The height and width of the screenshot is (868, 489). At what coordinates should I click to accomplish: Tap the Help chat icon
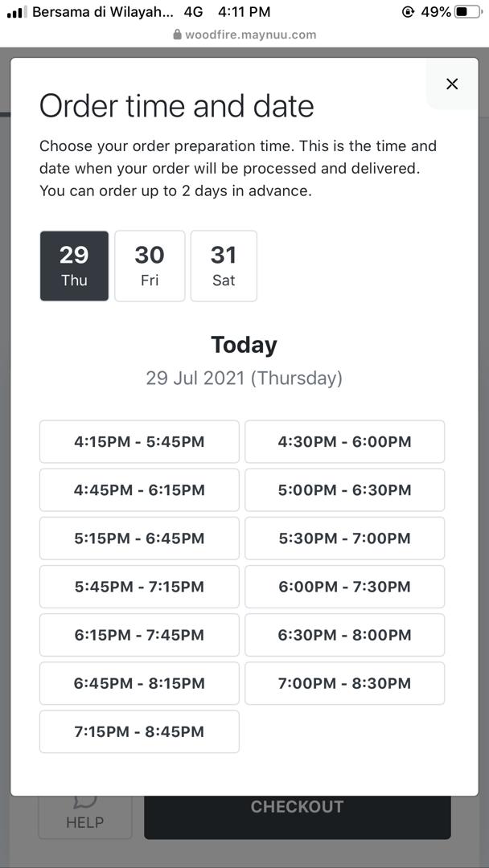pos(84,812)
